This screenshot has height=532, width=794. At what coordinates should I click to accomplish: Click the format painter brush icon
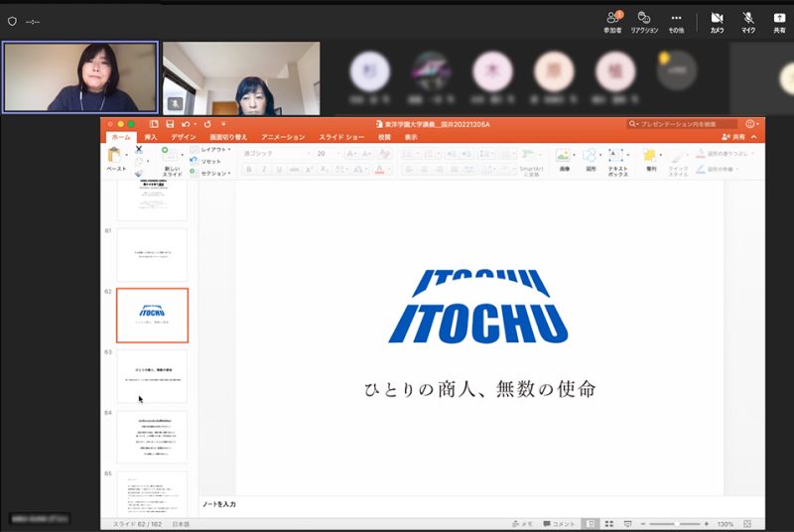tap(139, 173)
